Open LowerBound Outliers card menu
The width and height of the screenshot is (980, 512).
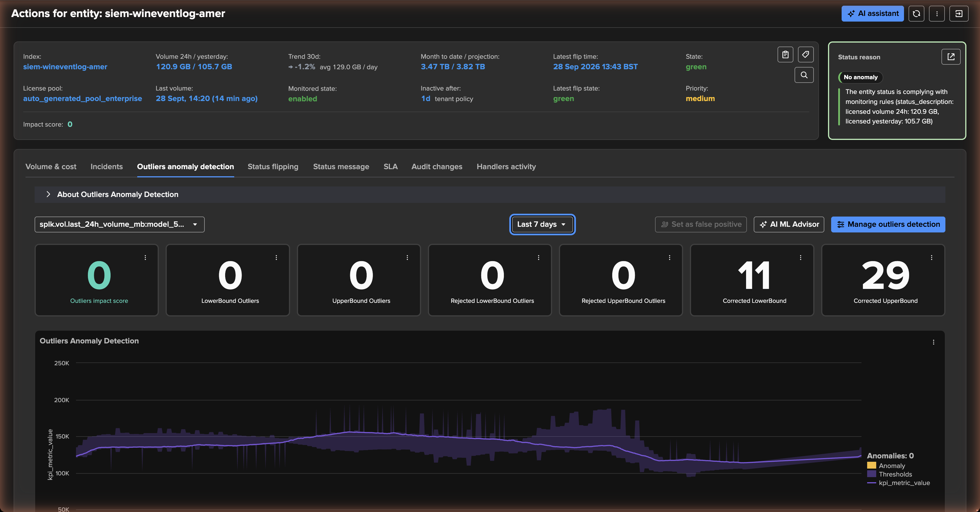click(276, 257)
